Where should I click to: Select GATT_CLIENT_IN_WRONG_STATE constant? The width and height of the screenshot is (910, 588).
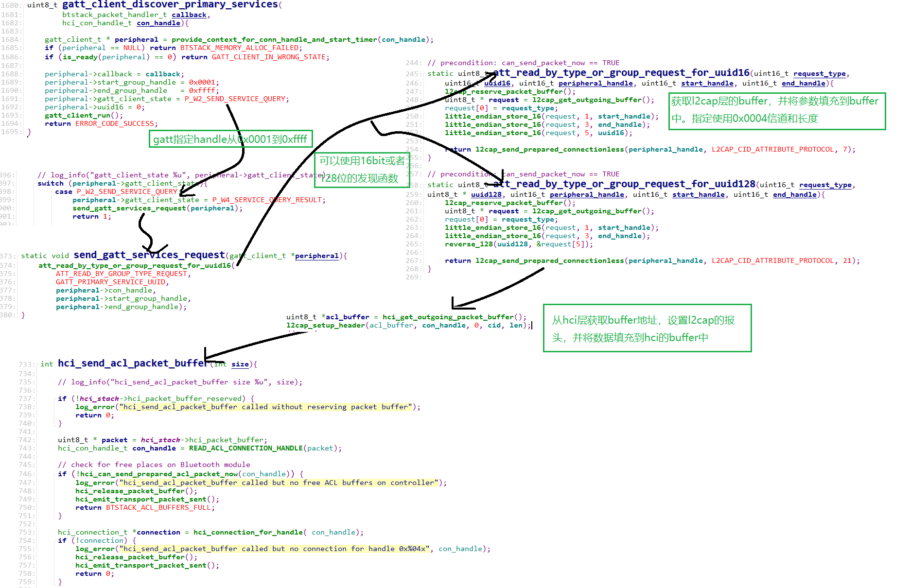point(268,57)
